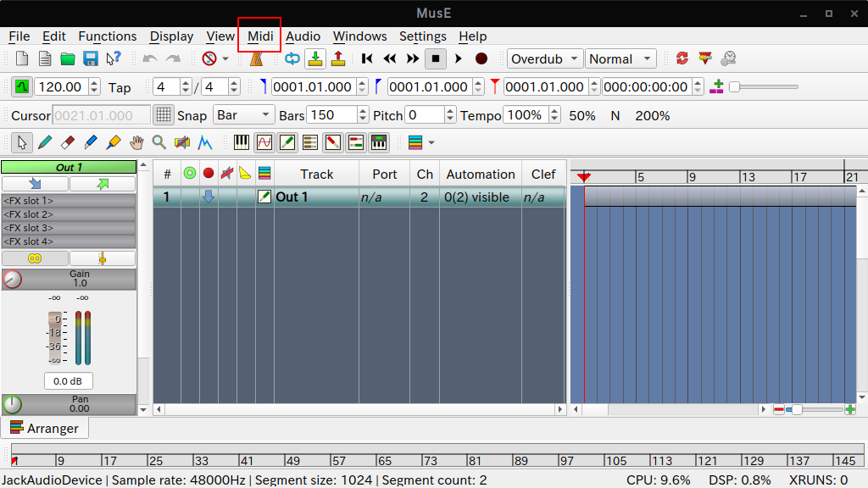Increase the time signature numerator stepper
The width and height of the screenshot is (868, 488).
[x=186, y=83]
